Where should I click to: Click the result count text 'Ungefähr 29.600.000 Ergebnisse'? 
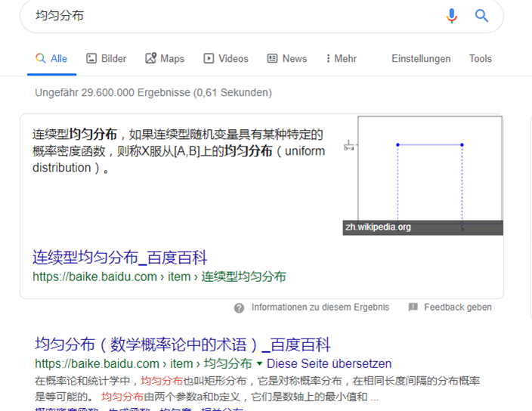point(113,93)
